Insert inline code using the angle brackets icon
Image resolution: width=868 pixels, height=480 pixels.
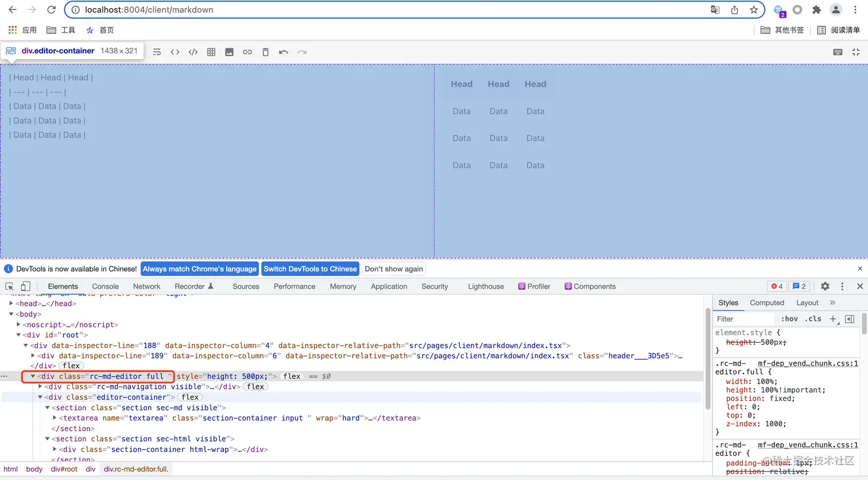click(175, 52)
